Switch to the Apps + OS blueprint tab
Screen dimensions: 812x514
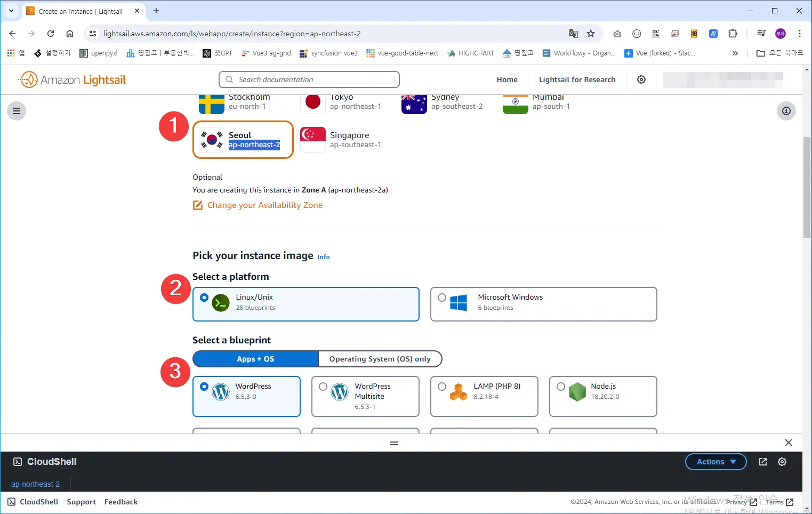[256, 359]
